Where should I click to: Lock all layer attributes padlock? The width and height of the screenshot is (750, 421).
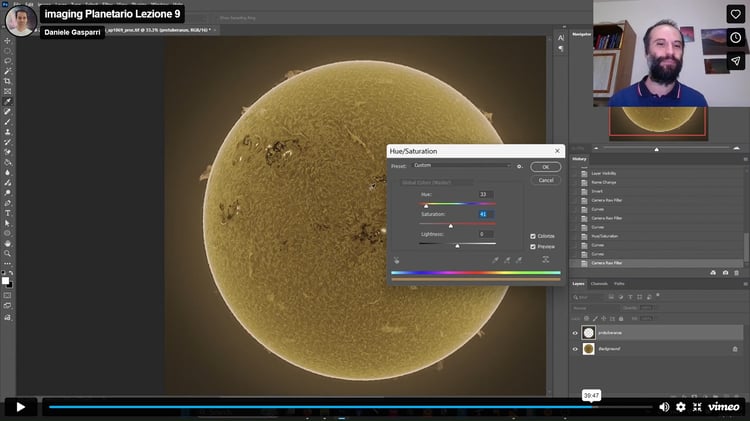tap(621, 319)
